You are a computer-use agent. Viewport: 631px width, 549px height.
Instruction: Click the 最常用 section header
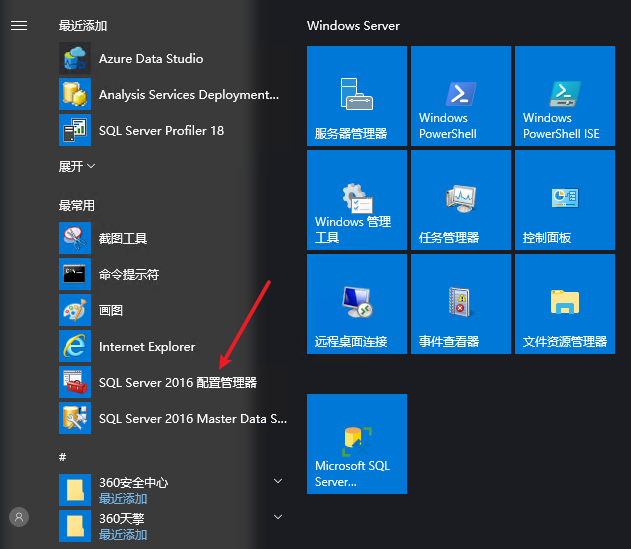[x=77, y=205]
